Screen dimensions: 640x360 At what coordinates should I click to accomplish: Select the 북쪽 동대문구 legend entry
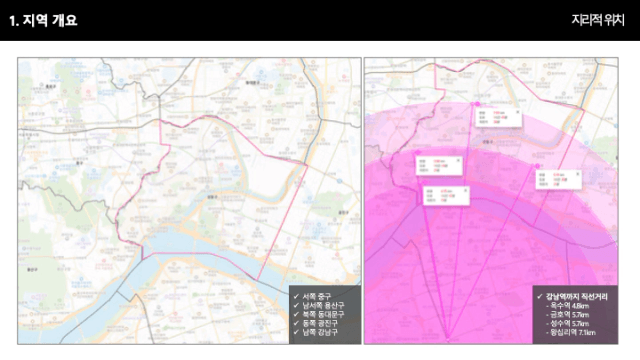pyautogui.click(x=323, y=314)
